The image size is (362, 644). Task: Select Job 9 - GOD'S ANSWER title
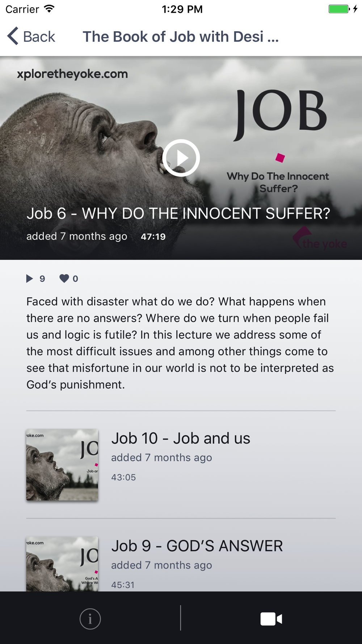[197, 546]
